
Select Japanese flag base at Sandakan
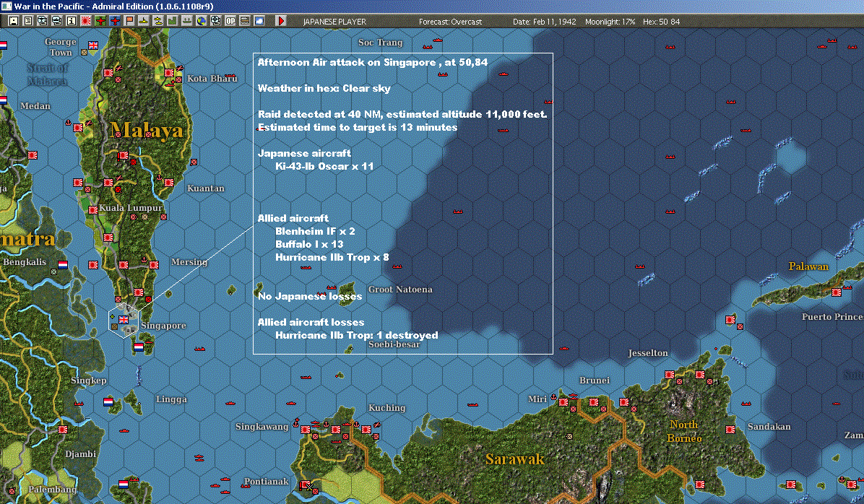click(x=730, y=430)
